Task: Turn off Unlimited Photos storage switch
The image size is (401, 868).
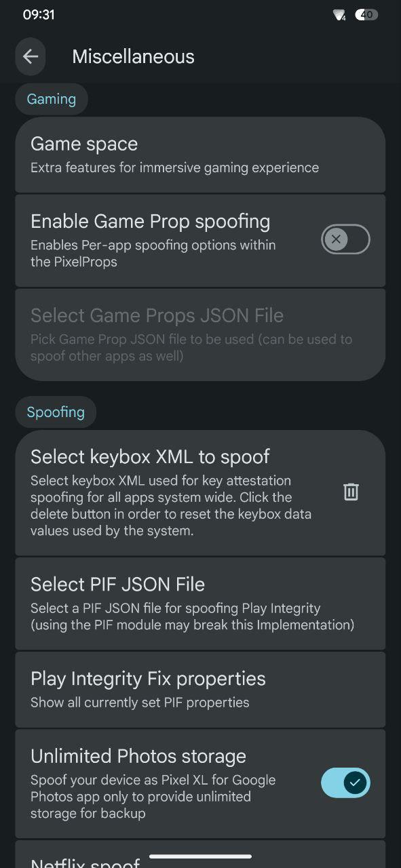Action: (x=345, y=783)
